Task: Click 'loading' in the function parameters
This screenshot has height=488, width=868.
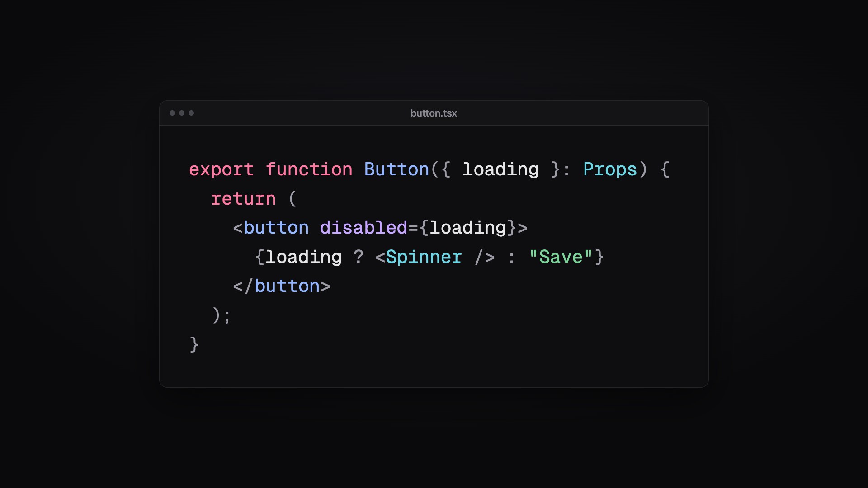Action: [x=501, y=170]
